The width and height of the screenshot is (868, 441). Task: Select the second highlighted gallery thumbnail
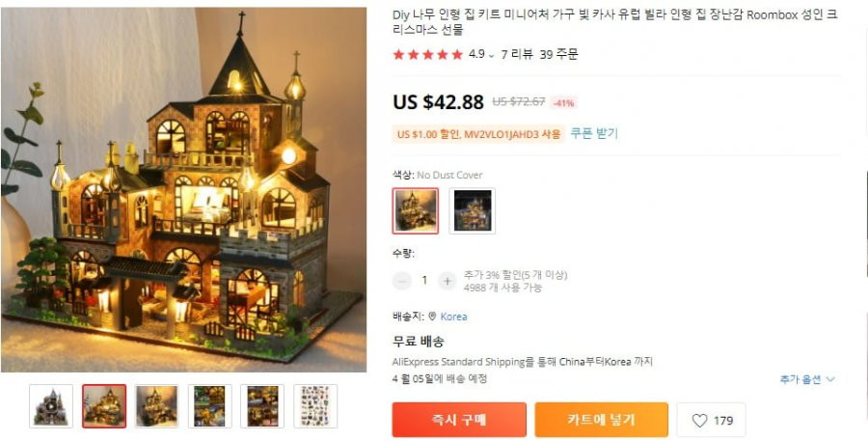coord(104,406)
